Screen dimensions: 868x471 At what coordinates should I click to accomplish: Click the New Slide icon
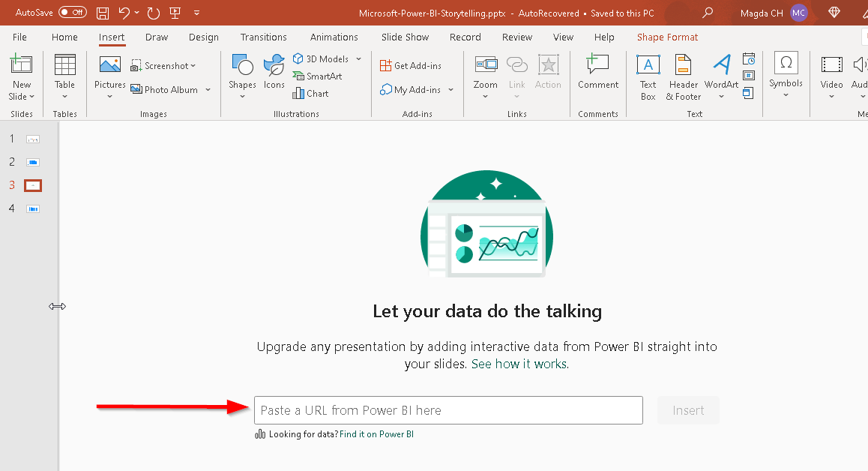pyautogui.click(x=21, y=64)
